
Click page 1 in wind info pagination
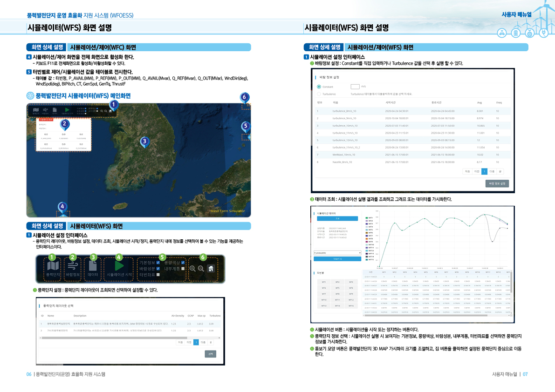coord(484,171)
